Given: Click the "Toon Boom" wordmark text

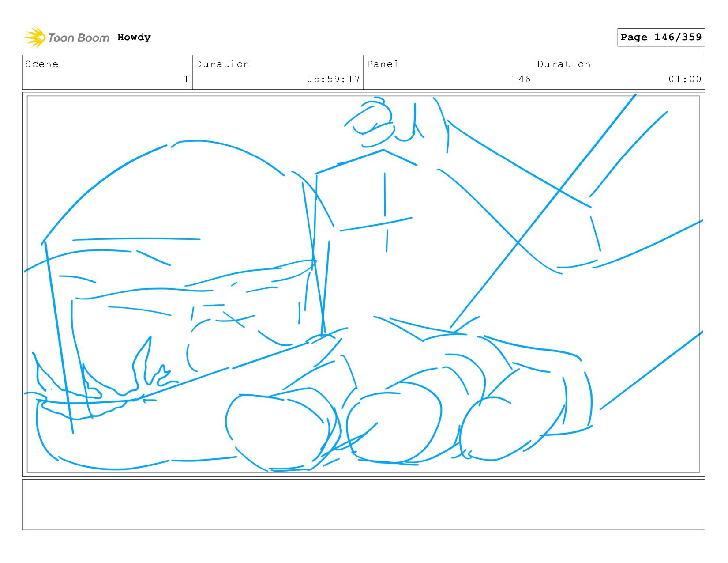Looking at the screenshot, I should (x=79, y=38).
